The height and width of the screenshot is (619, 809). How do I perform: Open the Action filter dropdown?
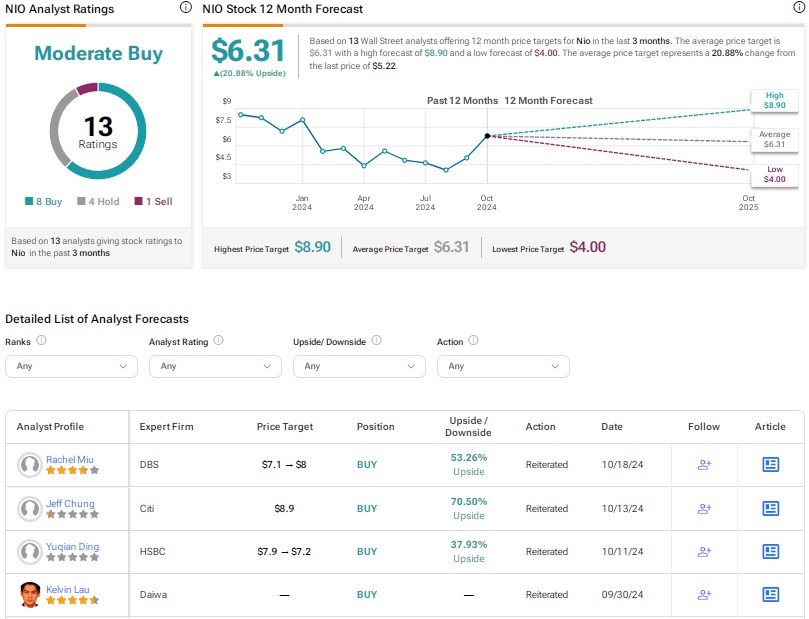click(503, 366)
